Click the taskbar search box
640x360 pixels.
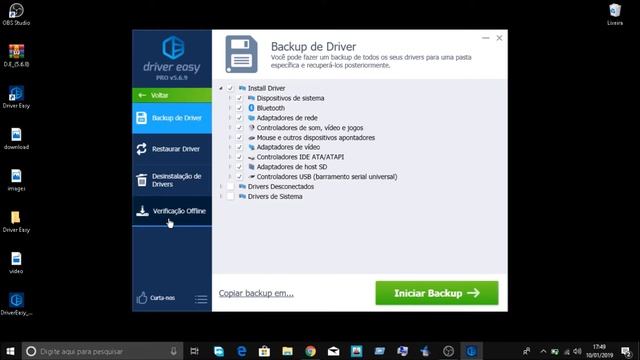[x=102, y=351]
